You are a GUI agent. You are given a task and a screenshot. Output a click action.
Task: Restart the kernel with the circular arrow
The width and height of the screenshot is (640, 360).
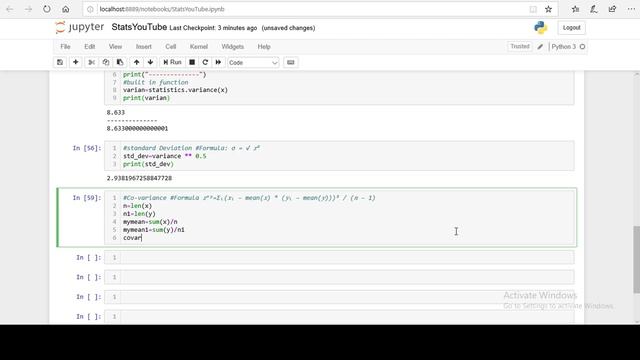(x=205, y=62)
